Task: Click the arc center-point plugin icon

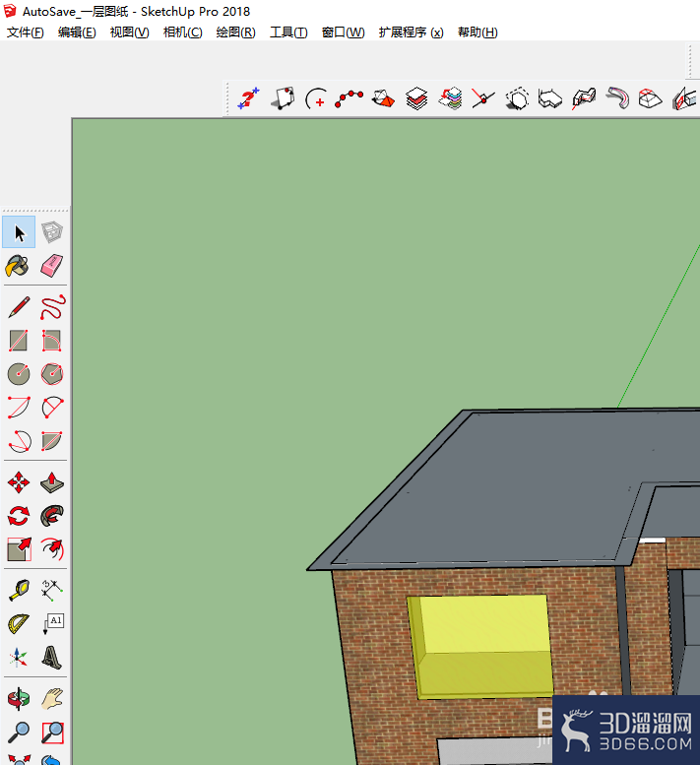Action: (x=316, y=99)
